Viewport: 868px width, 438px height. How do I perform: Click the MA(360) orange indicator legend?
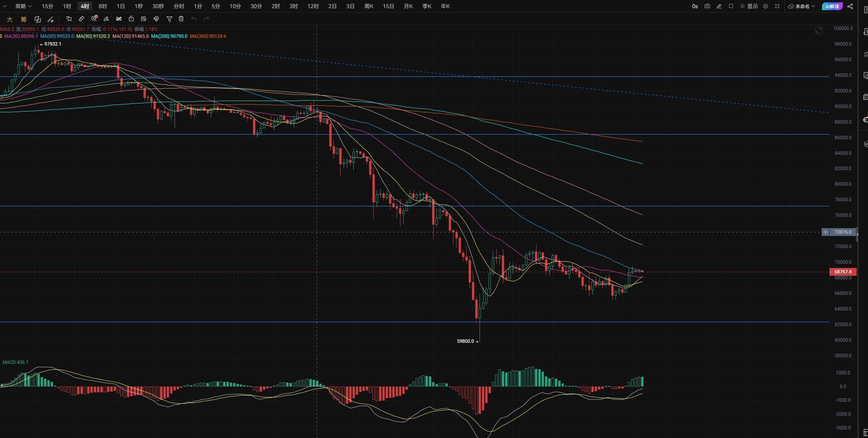coord(208,36)
